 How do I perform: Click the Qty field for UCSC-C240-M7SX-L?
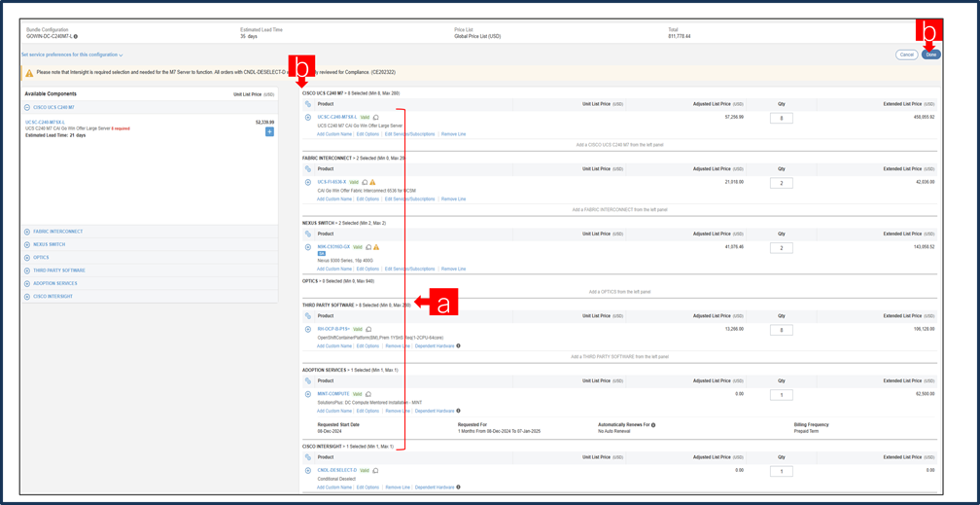[x=782, y=118]
